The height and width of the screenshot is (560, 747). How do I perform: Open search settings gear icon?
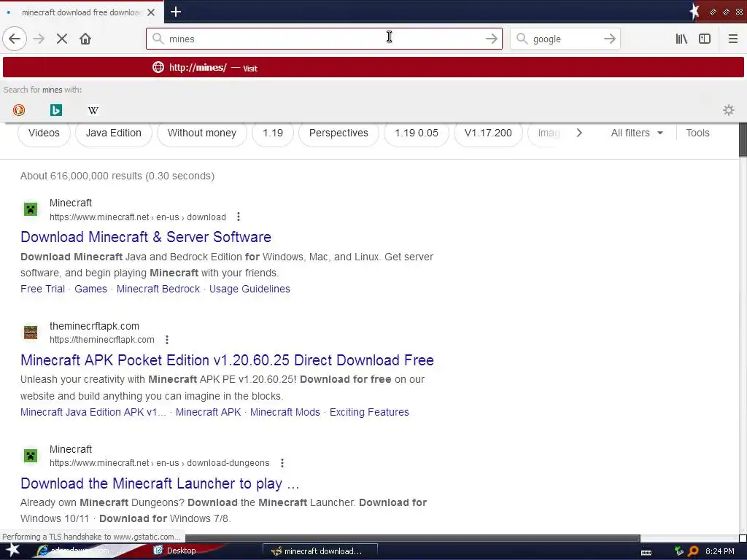pos(729,110)
